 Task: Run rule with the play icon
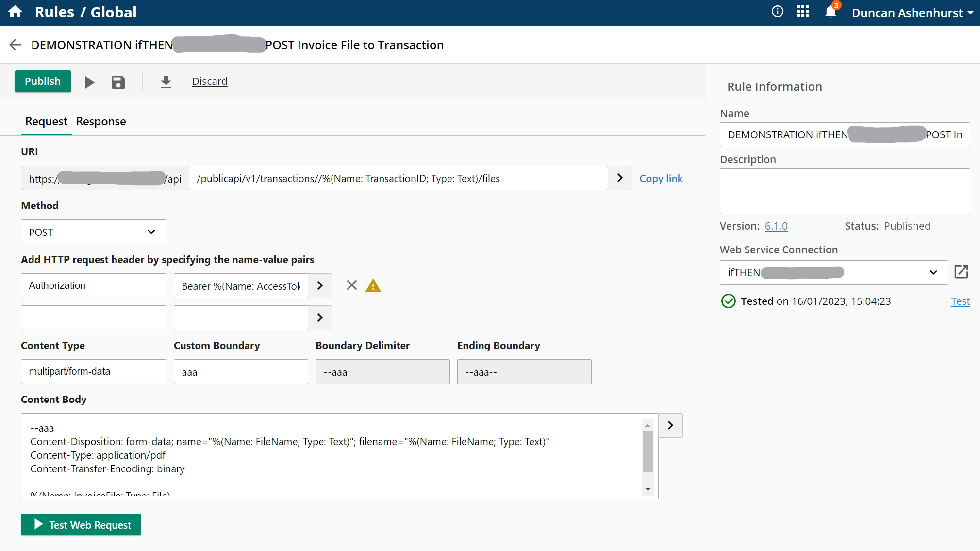(x=89, y=82)
